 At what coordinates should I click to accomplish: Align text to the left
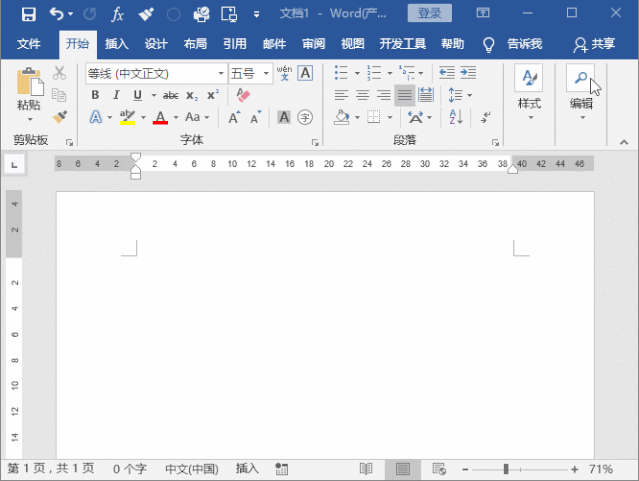341,95
